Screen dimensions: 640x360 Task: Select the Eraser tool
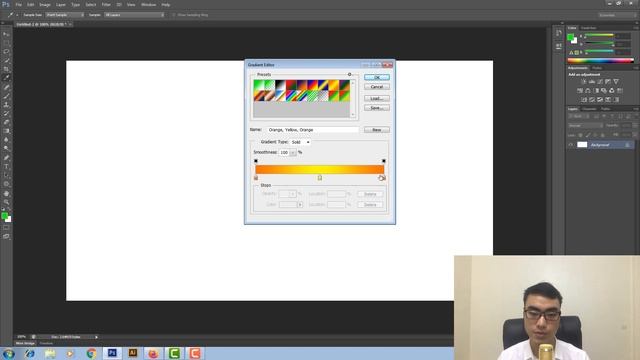coord(6,122)
